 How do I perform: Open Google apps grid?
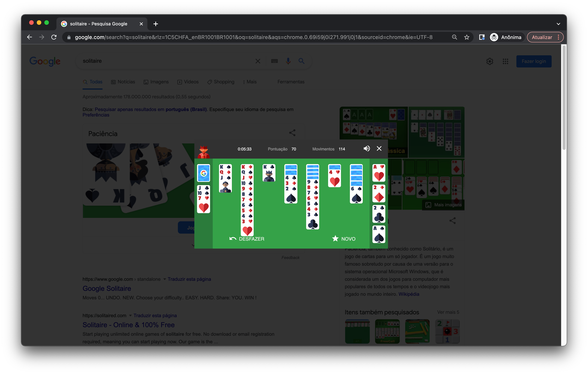pyautogui.click(x=505, y=61)
